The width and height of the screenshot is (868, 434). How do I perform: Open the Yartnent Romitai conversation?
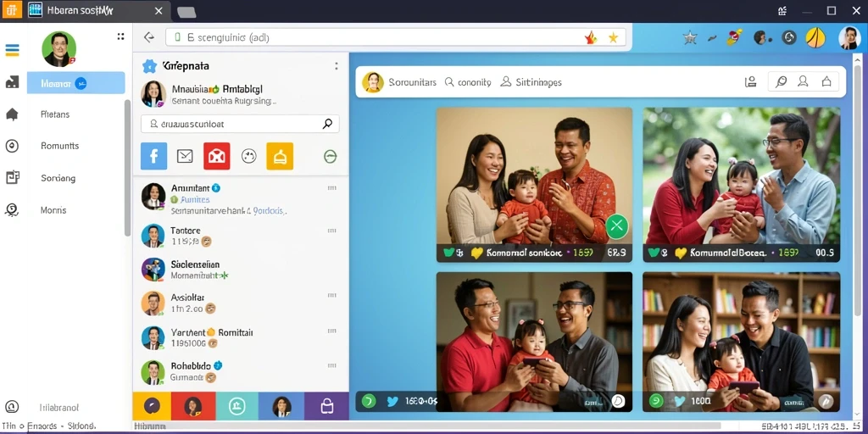240,337
